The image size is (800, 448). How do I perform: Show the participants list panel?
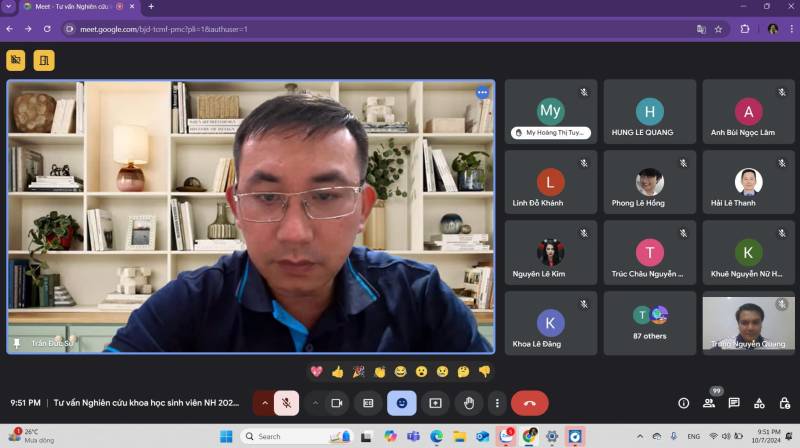[x=709, y=403]
